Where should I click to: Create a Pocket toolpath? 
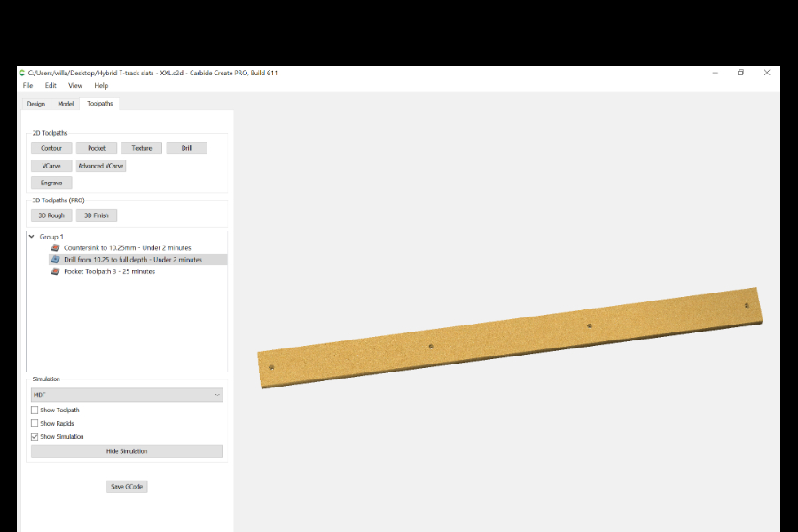(x=97, y=148)
